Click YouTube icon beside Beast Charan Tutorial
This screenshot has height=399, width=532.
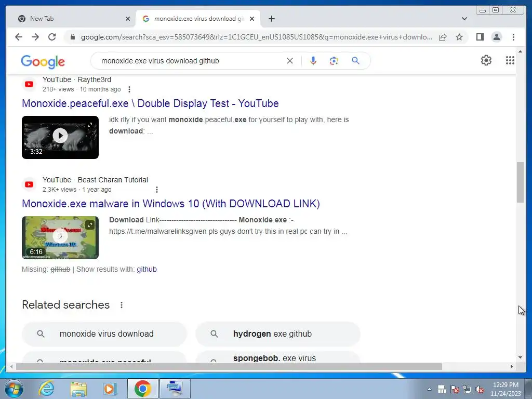click(29, 184)
